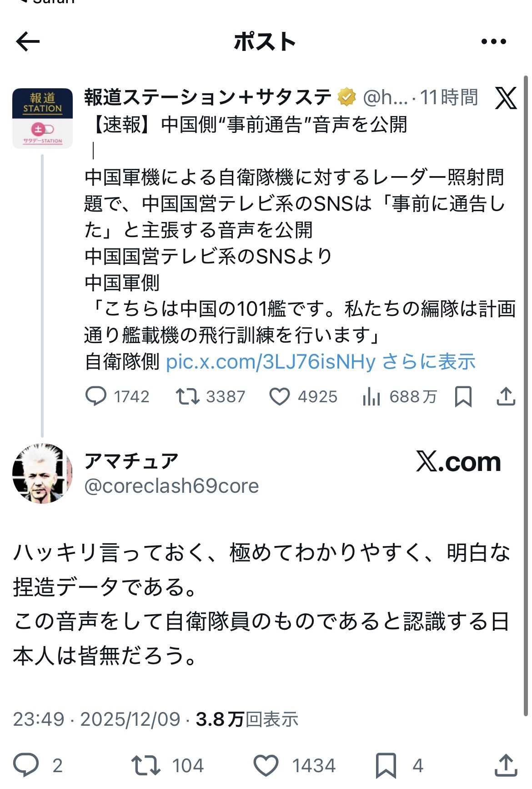
Task: Reply to the 報道ステーション post
Action: [96, 396]
